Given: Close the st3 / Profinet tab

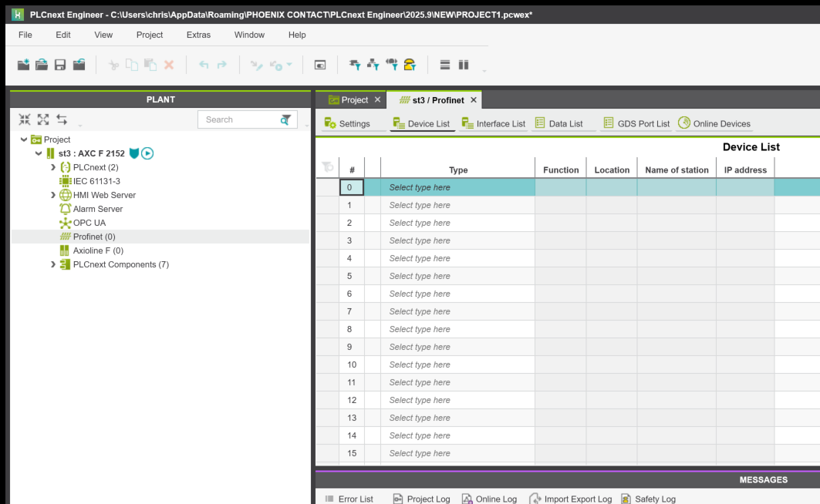Looking at the screenshot, I should 474,100.
